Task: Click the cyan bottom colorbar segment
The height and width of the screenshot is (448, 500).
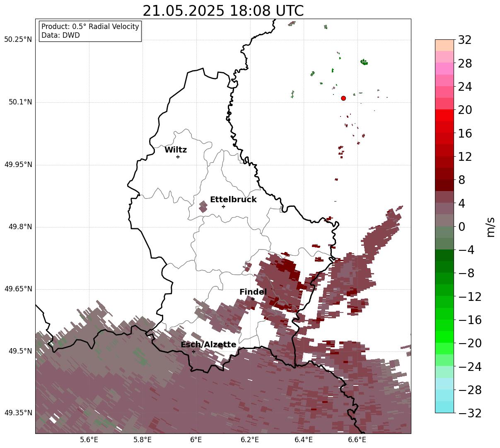Action: pos(444,407)
